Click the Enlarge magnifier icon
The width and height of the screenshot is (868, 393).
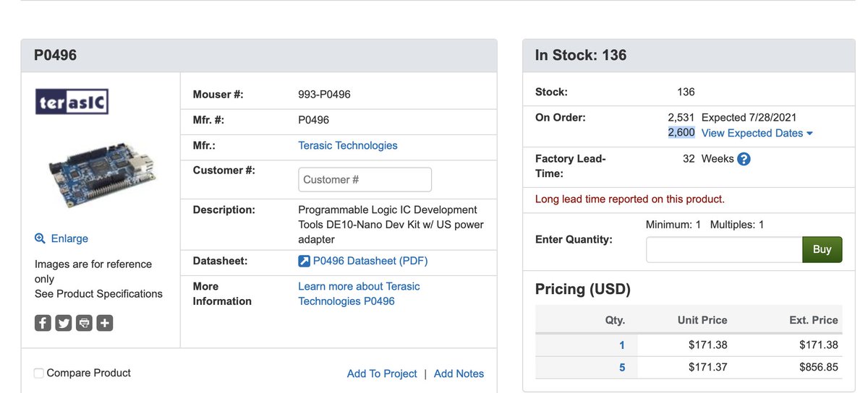pos(41,238)
